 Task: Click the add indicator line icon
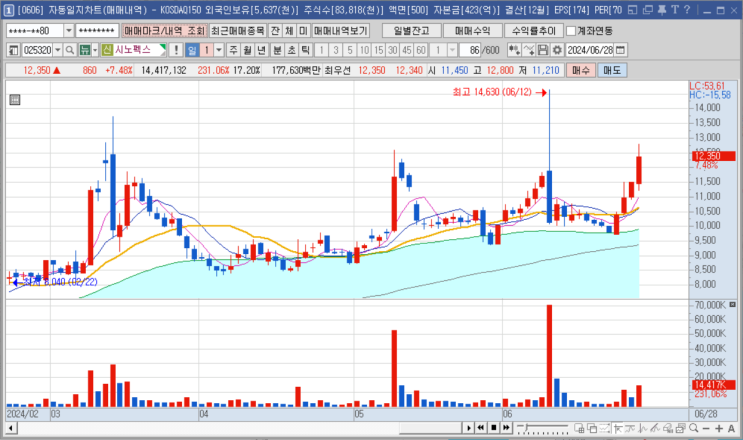(529, 50)
